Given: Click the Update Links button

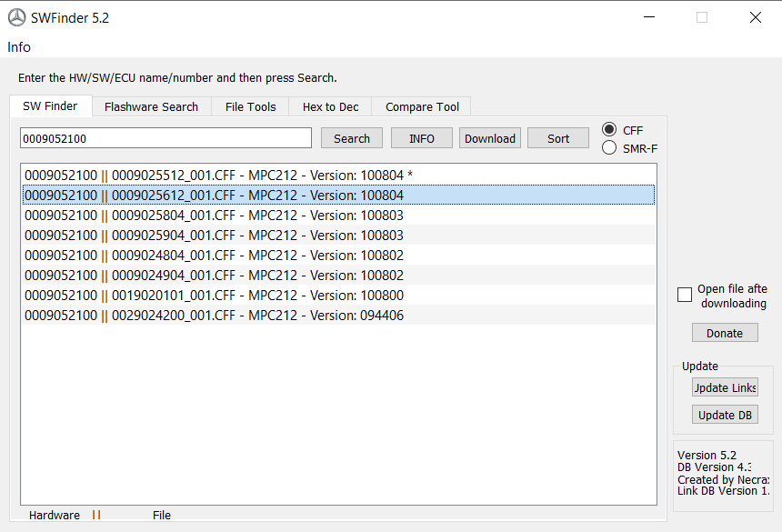Looking at the screenshot, I should tap(725, 387).
